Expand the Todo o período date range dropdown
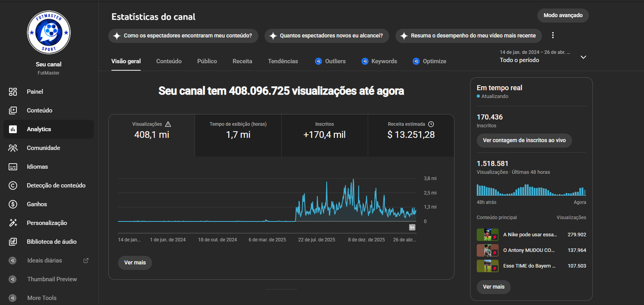Screen dimensions: 644x305 (583, 57)
